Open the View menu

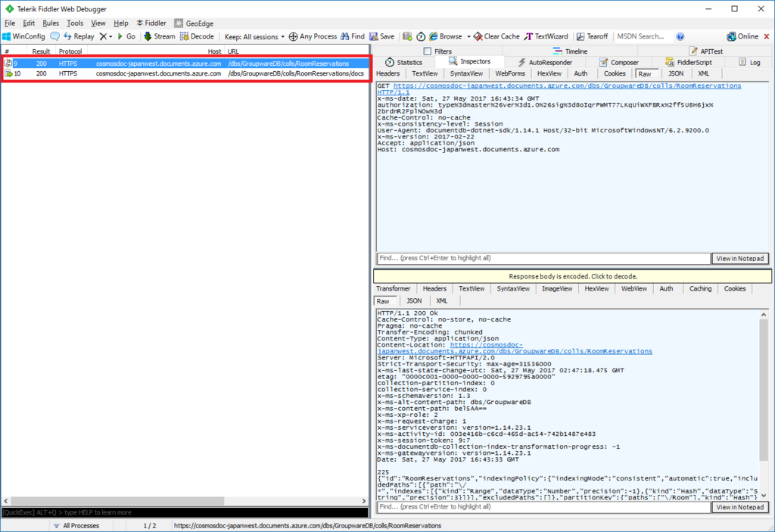[x=98, y=23]
